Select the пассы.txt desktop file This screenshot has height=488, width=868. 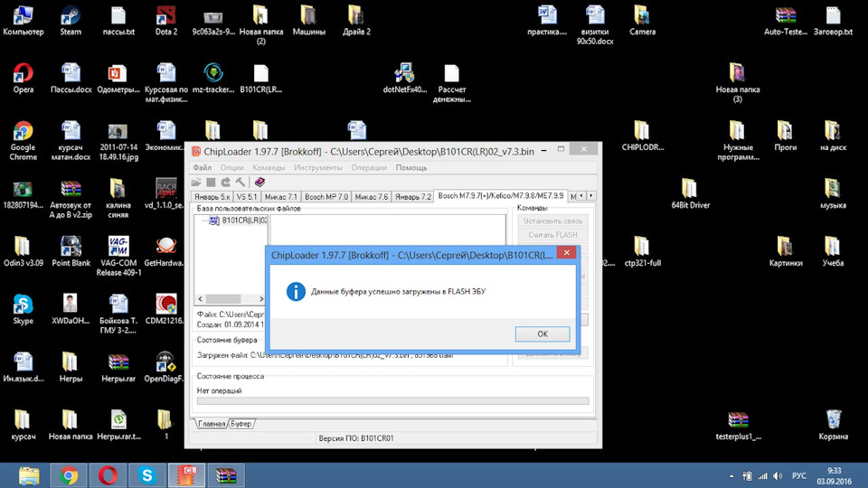click(118, 21)
